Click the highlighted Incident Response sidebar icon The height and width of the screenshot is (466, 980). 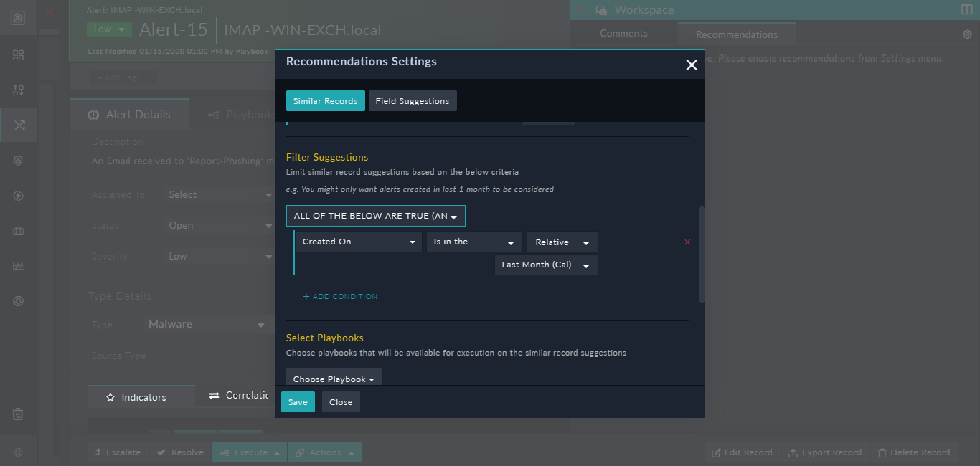coord(19,125)
